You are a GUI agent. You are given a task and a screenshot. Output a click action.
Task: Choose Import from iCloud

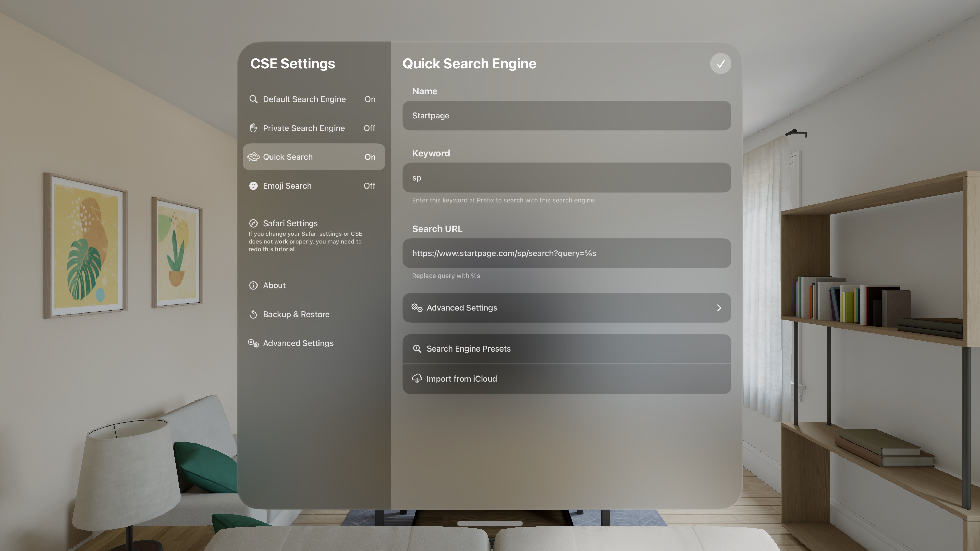tap(567, 379)
